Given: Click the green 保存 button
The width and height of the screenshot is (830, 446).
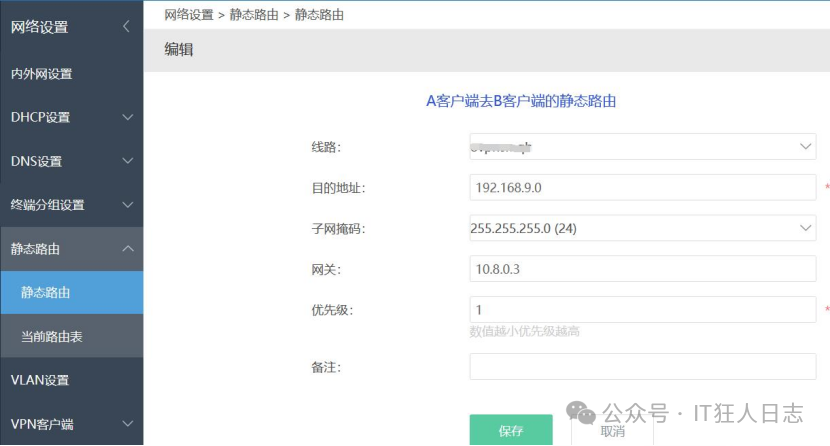Looking at the screenshot, I should pyautogui.click(x=511, y=430).
